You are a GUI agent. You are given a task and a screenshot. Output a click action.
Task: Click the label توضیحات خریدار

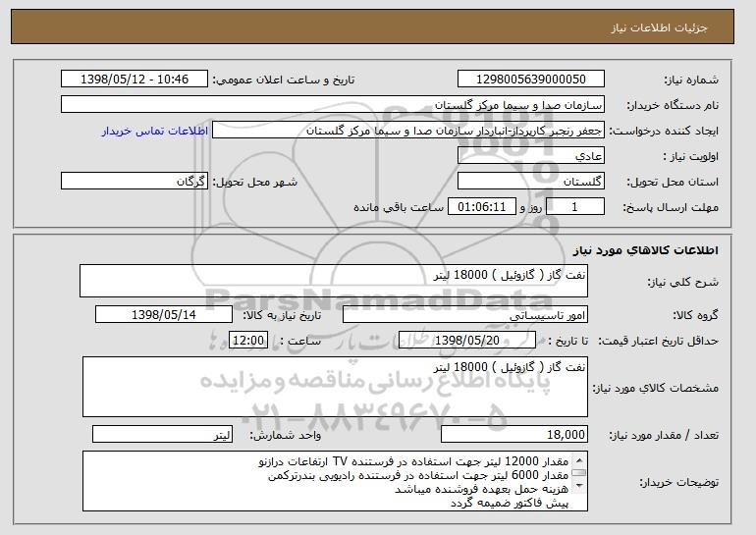tap(679, 482)
